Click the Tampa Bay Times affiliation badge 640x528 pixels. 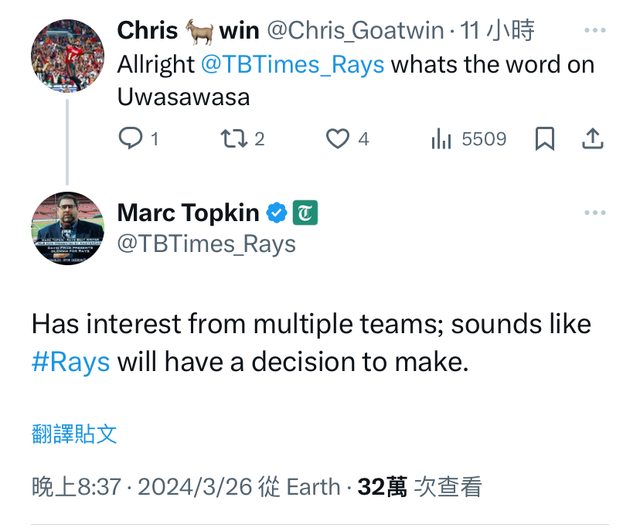coord(305,213)
